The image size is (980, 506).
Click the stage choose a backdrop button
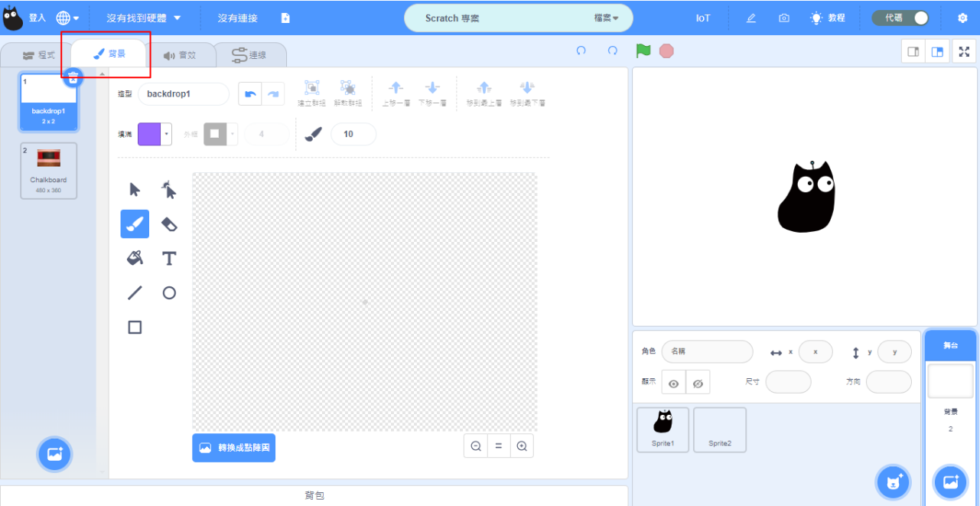coord(950,482)
